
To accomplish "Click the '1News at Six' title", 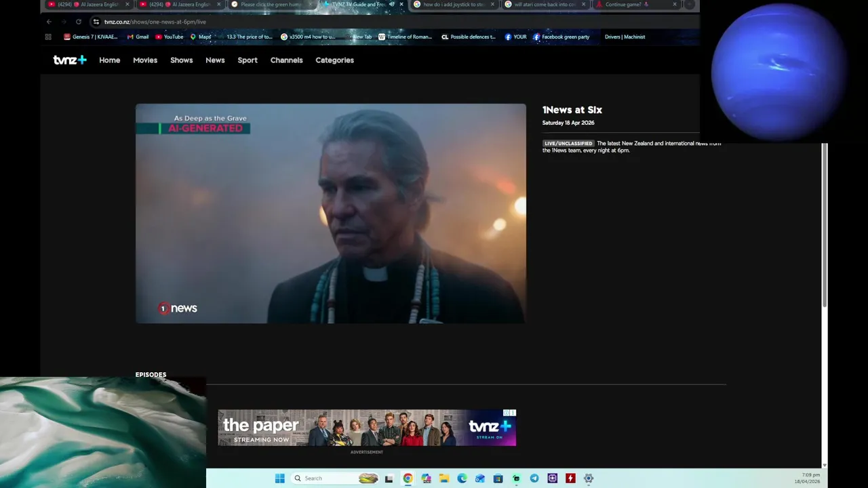I will [572, 110].
